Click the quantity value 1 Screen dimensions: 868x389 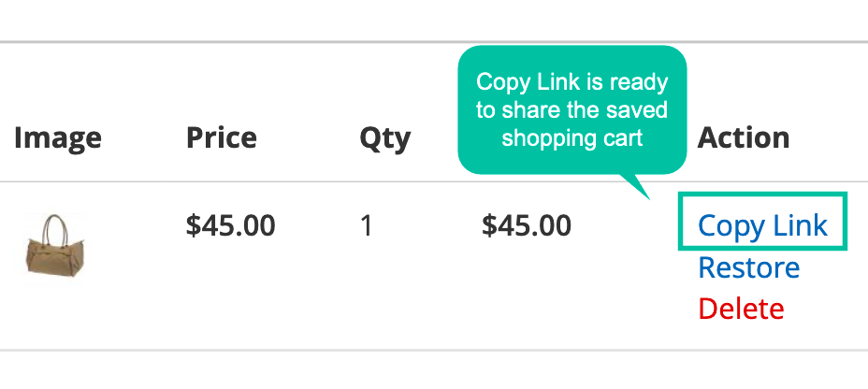[x=366, y=225]
